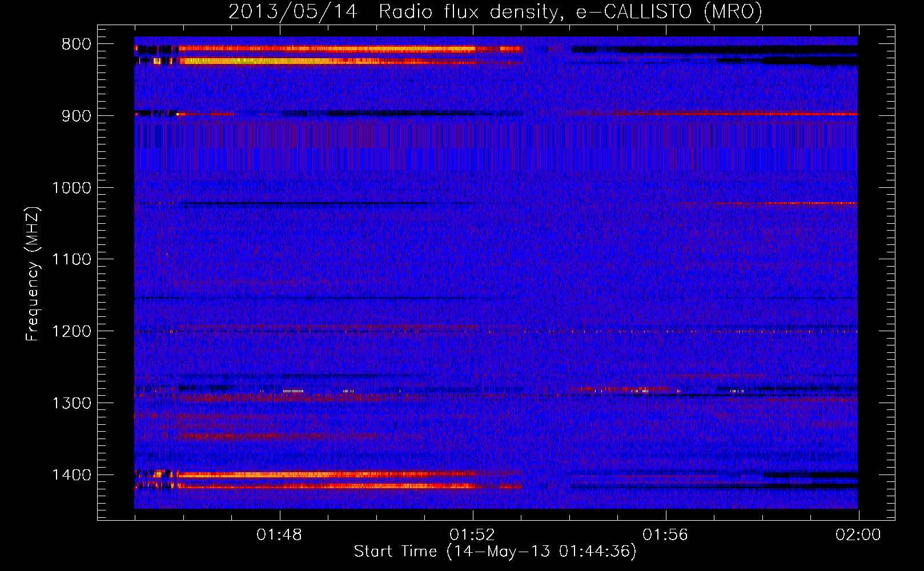Image resolution: width=924 pixels, height=571 pixels.
Task: Click the 'Frequency (MHZ)' axis label
Action: coord(33,274)
